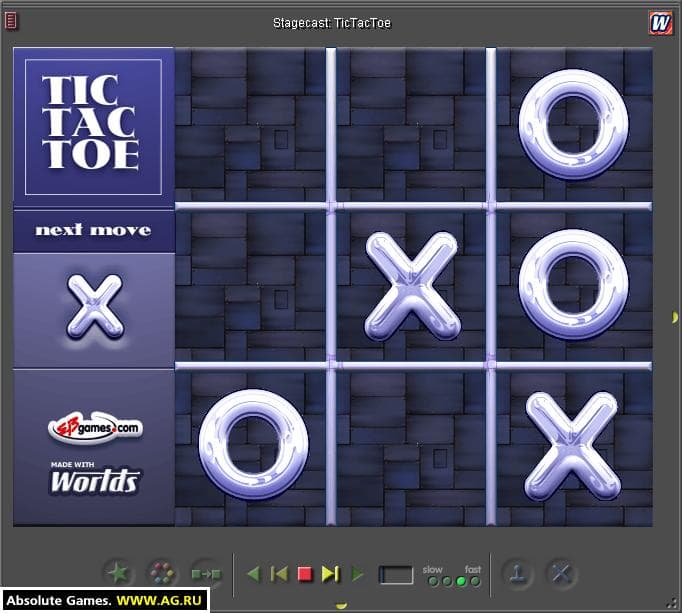Click the stamp tool icon
This screenshot has width=682, height=613.
click(x=517, y=573)
